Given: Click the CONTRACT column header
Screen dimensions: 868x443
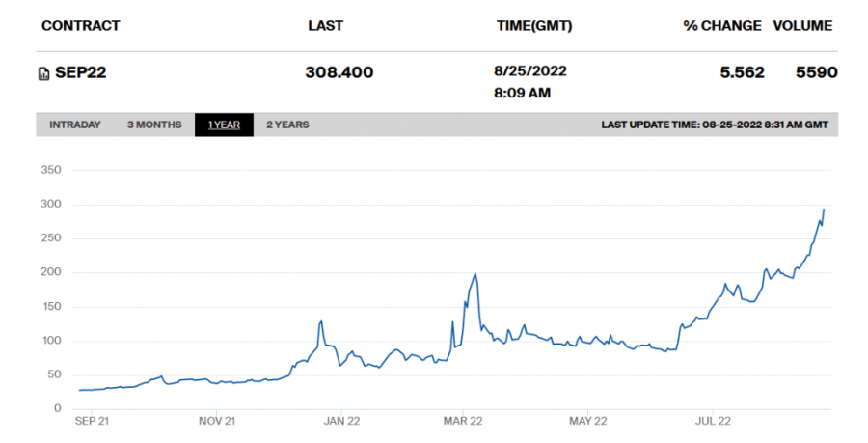Looking at the screenshot, I should pyautogui.click(x=80, y=26).
